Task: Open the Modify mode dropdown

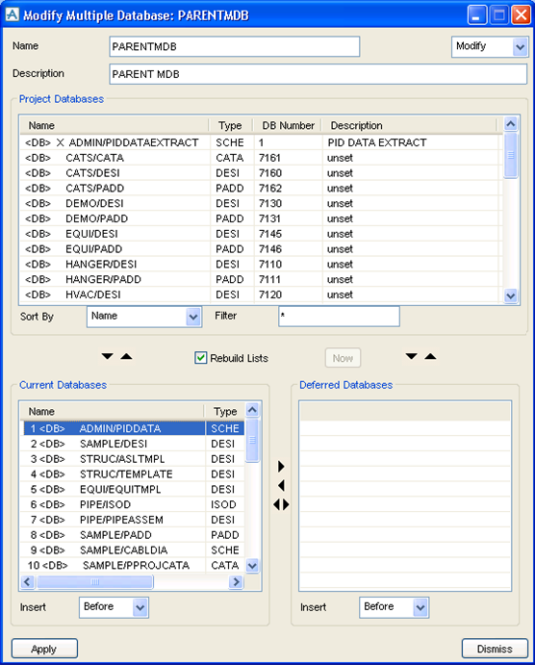Action: [520, 47]
